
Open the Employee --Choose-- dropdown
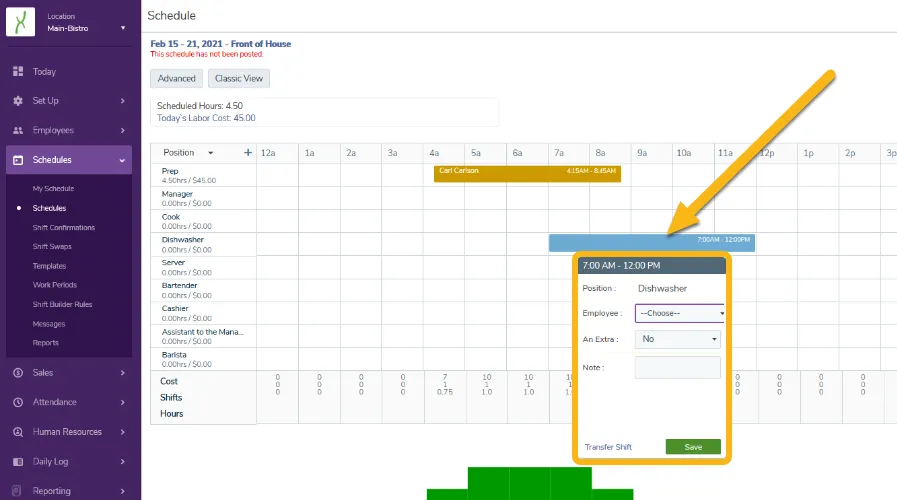pos(680,314)
